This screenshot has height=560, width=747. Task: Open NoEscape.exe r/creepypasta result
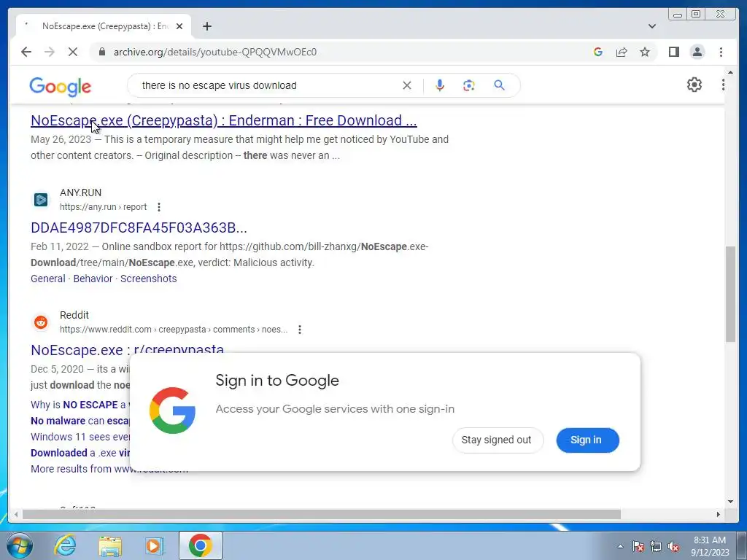pos(127,349)
